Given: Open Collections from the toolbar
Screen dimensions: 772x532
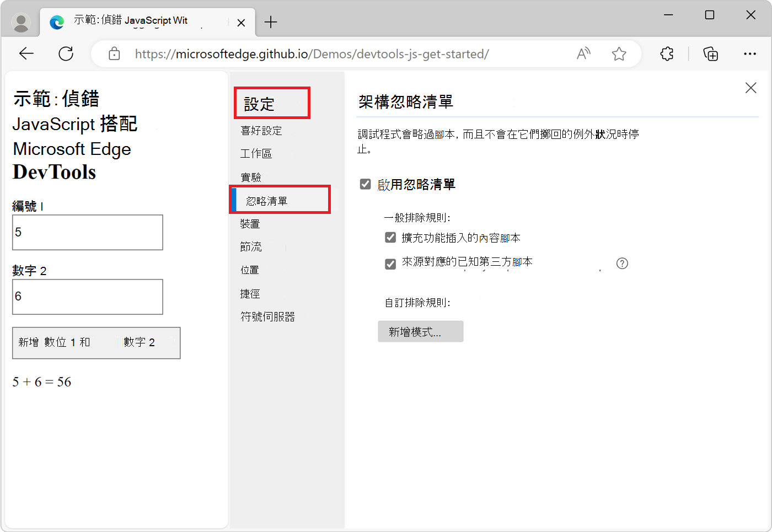Looking at the screenshot, I should (x=711, y=53).
